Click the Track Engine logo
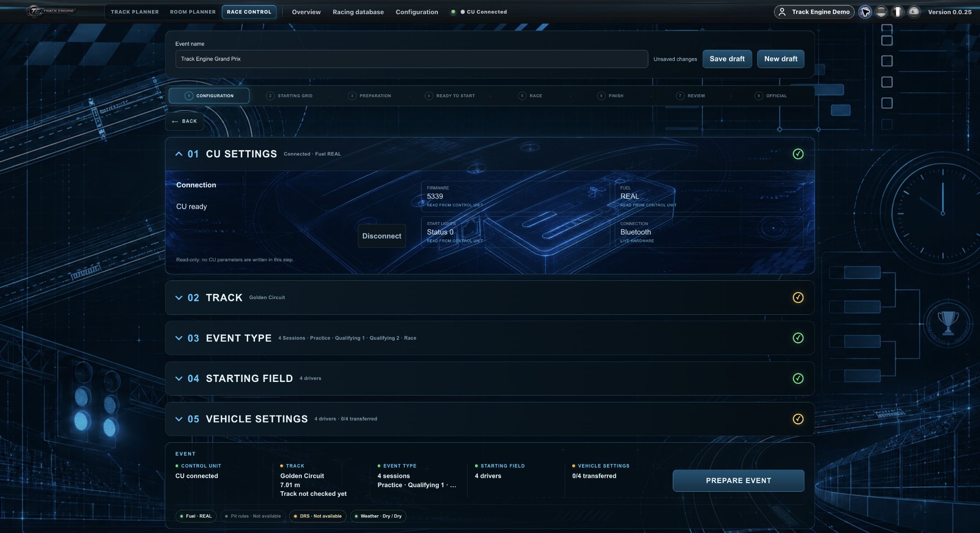 tap(51, 11)
